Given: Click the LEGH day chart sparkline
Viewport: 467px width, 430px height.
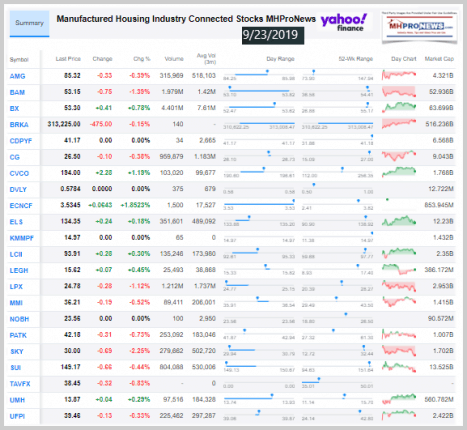Looking at the screenshot, I should 399,269.
